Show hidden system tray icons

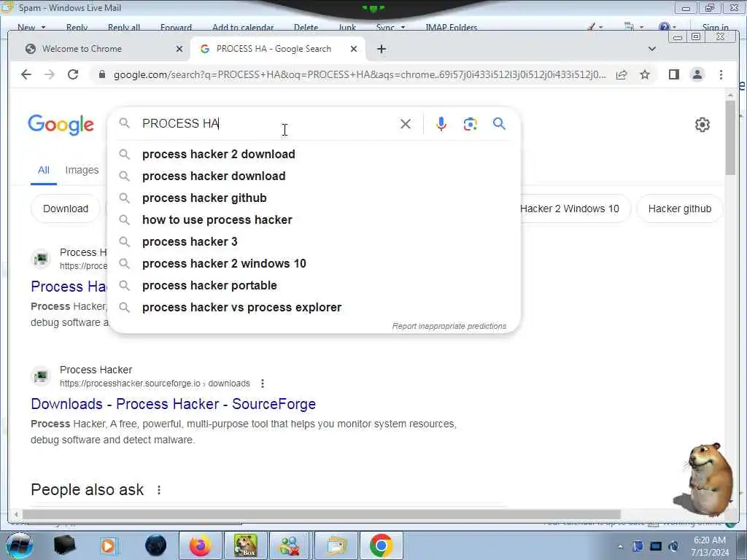tap(620, 546)
